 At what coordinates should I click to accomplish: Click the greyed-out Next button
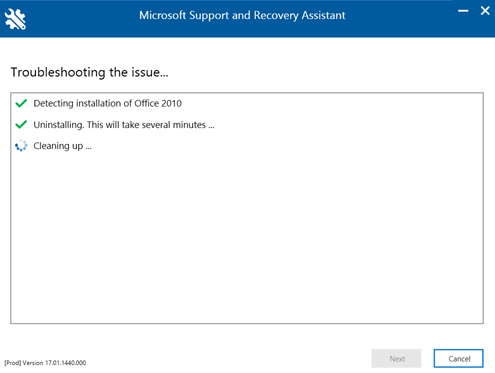[x=397, y=359]
